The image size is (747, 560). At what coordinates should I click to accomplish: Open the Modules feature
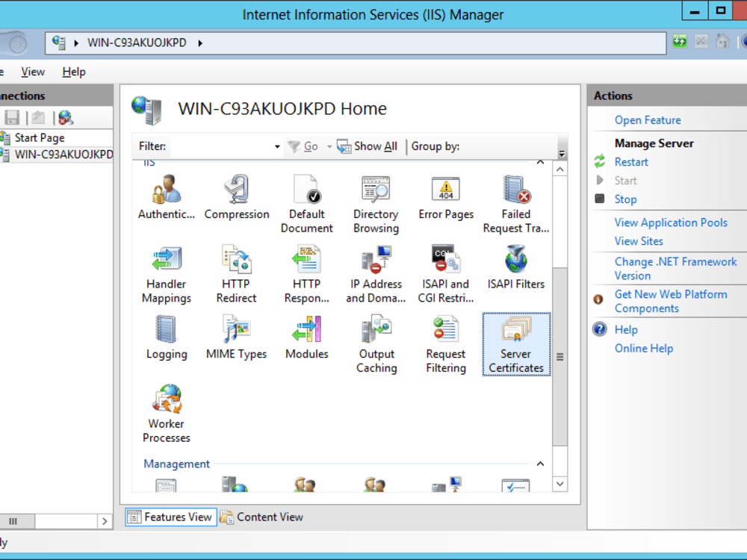pos(307,337)
